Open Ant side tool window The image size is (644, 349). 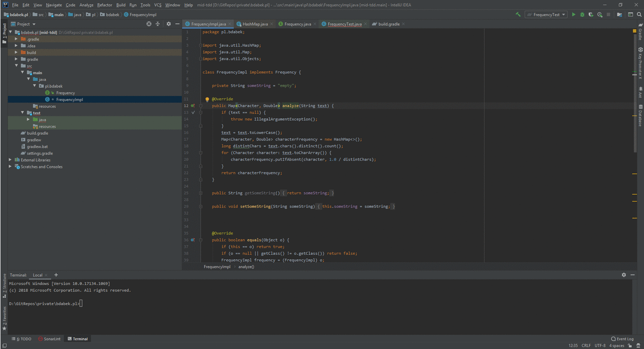click(640, 92)
